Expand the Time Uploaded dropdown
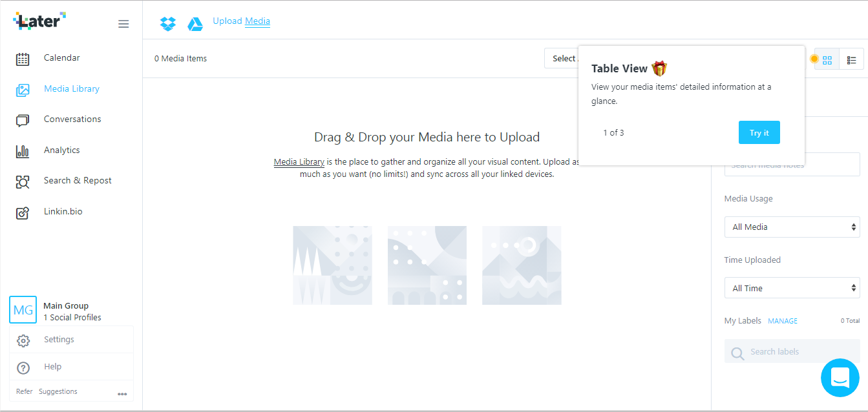 (x=792, y=288)
